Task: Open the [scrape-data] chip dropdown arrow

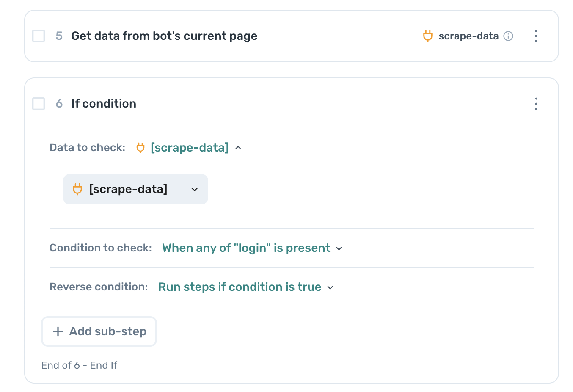Action: tap(195, 189)
